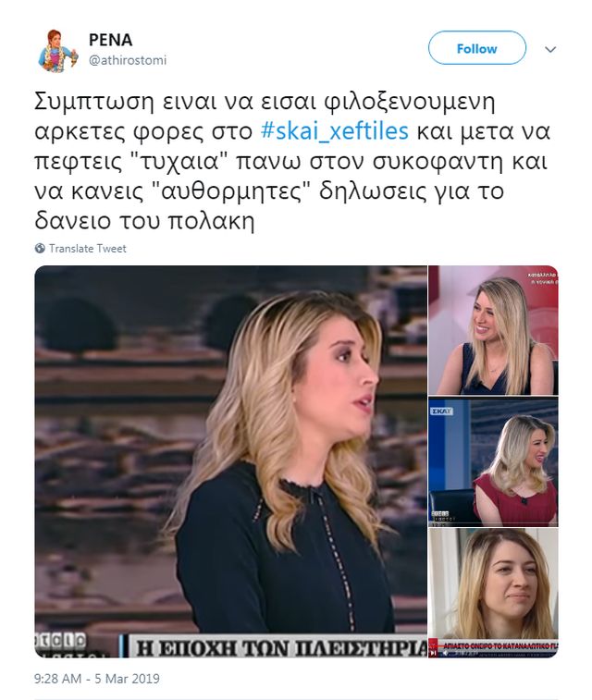This screenshot has height=700, width=592.
Task: Click the 'Η ΕΠΟΧΗ ΤΩΝ ΠΛΕΙΣΤΗΡΙΑ' caption banner
Action: tap(275, 646)
